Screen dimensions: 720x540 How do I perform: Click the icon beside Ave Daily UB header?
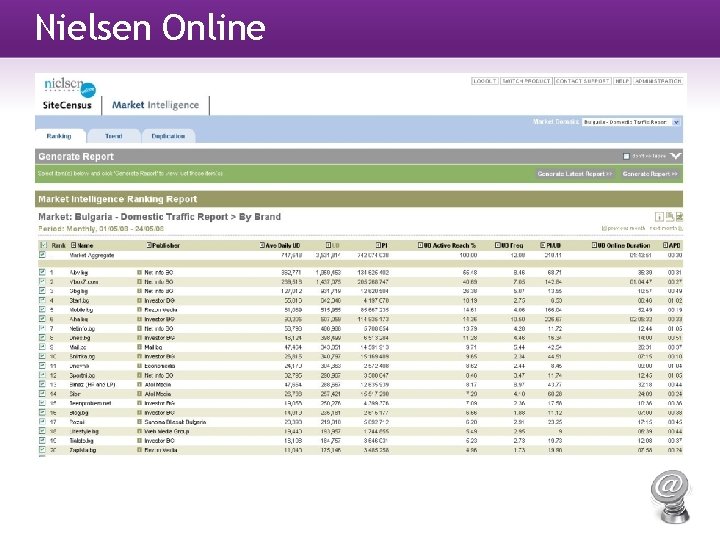pyautogui.click(x=262, y=245)
